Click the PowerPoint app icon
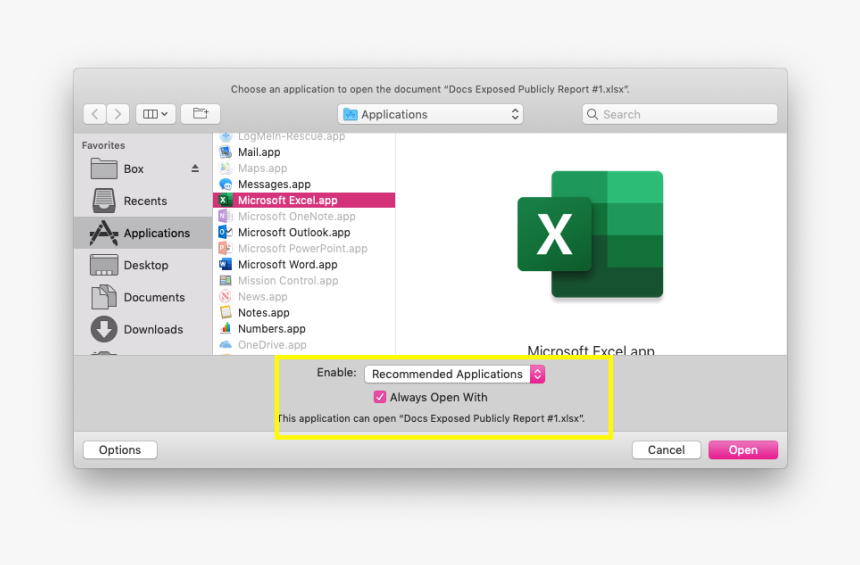 pos(225,248)
